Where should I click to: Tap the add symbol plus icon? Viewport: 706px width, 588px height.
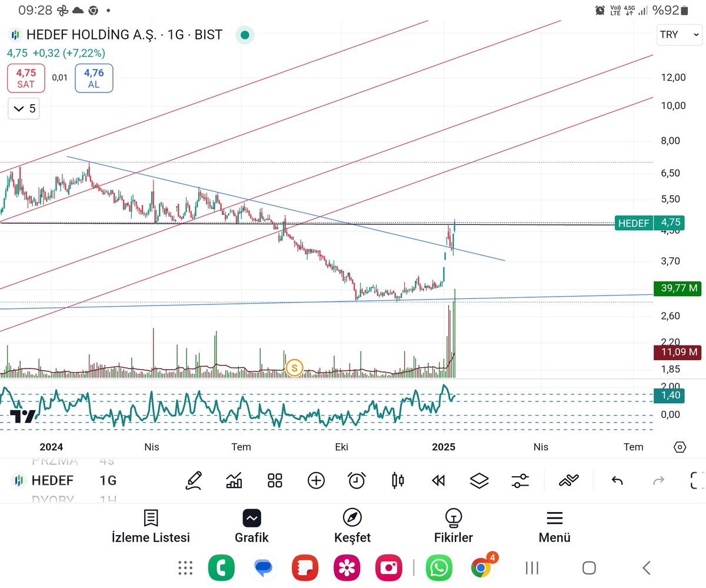tap(316, 480)
